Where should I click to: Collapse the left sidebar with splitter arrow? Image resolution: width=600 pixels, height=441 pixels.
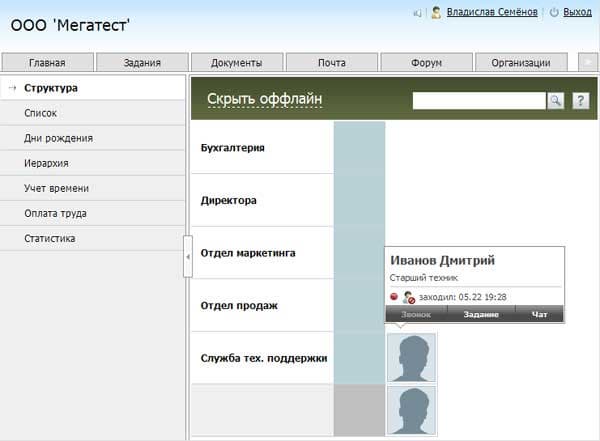click(x=188, y=256)
